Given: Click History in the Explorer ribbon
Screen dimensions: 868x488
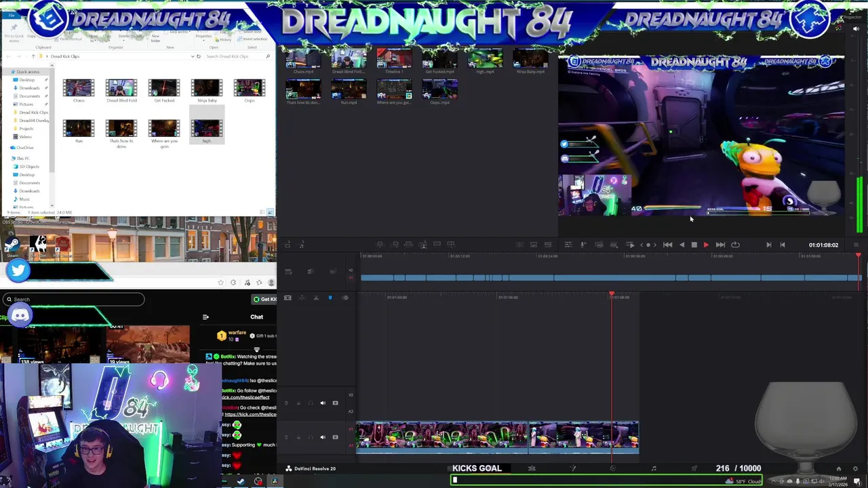Looking at the screenshot, I should pyautogui.click(x=224, y=39).
